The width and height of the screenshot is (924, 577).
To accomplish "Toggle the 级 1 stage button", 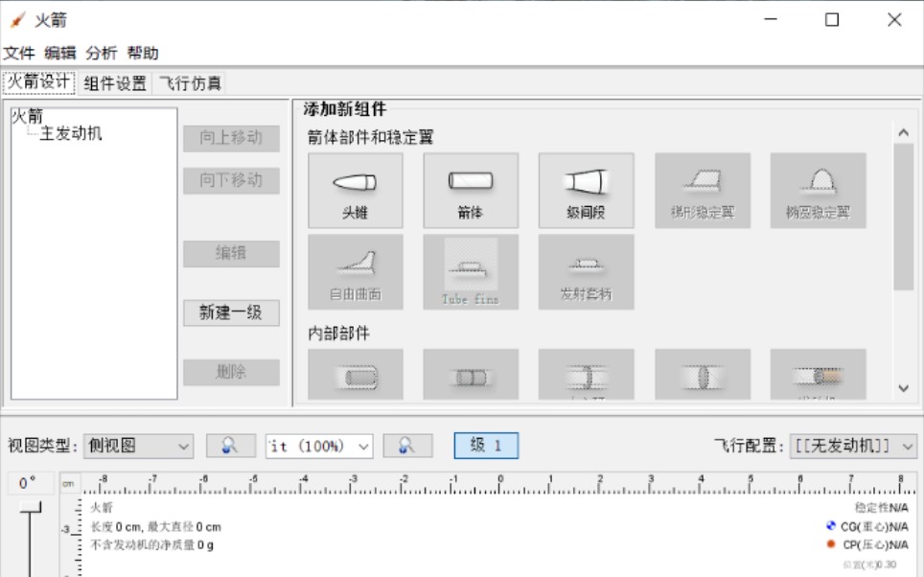I will [487, 443].
